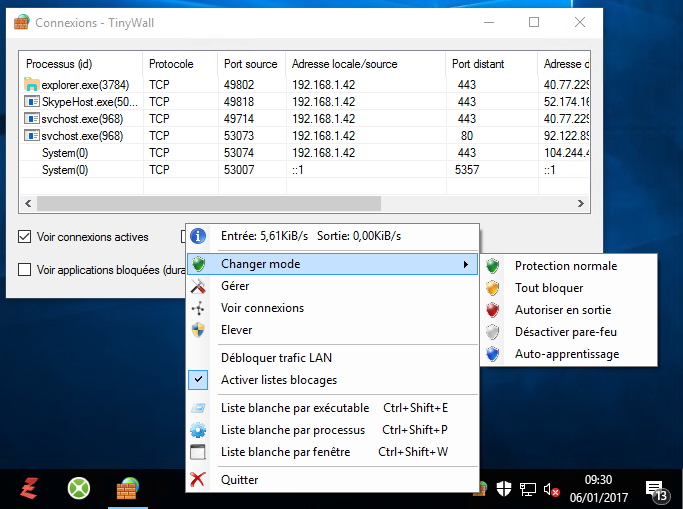Select Désactiver pare-feu

pyautogui.click(x=568, y=332)
